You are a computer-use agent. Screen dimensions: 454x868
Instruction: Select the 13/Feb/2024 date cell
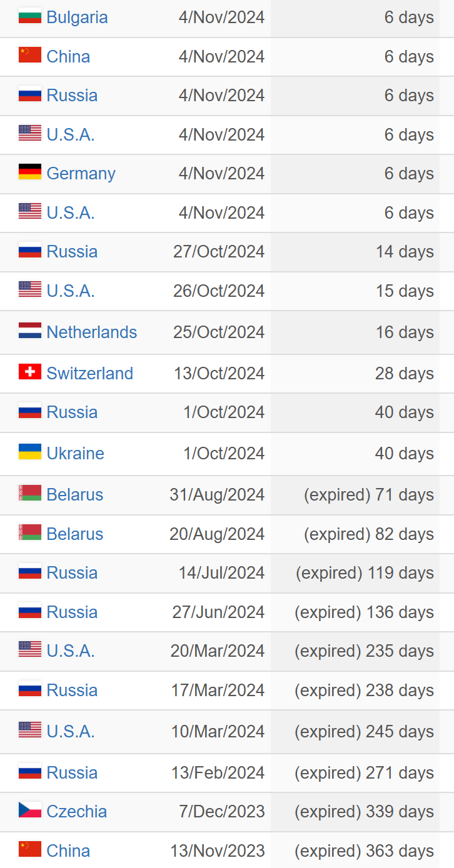pyautogui.click(x=218, y=772)
